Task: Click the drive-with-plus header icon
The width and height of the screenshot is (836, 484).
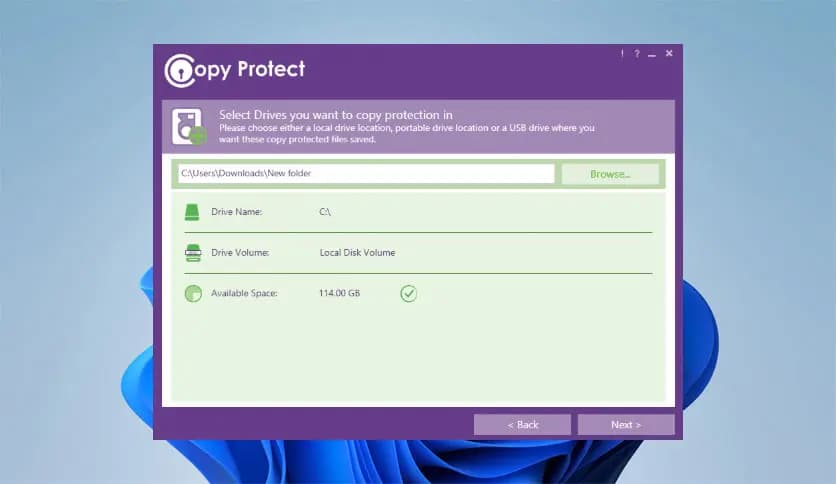Action: [189, 127]
